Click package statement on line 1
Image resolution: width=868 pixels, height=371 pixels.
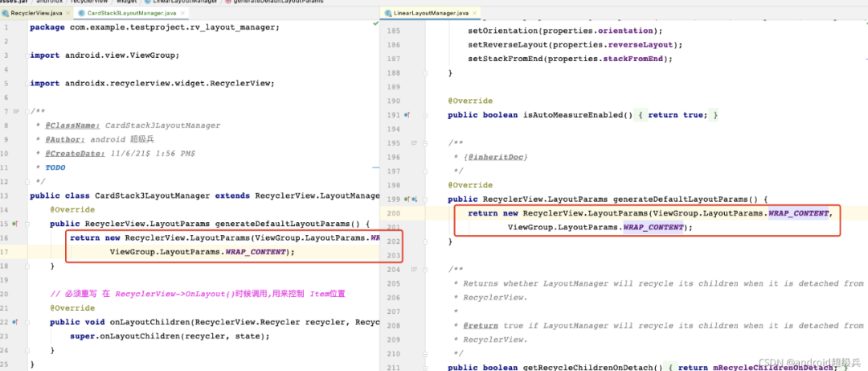pos(154,27)
